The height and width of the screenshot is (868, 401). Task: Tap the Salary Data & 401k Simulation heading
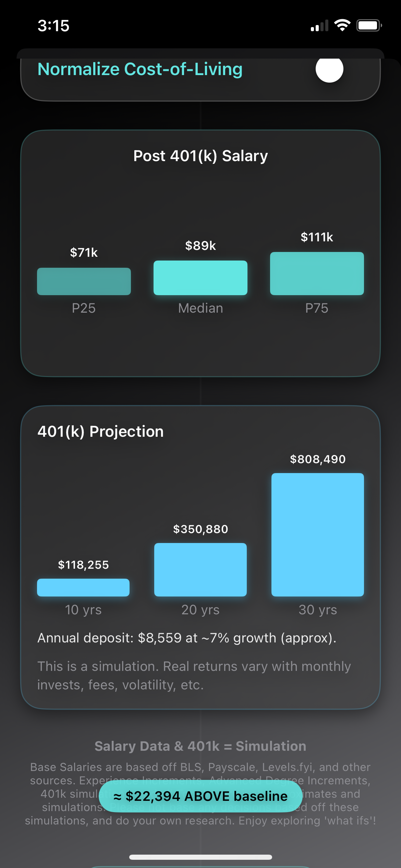tap(200, 746)
